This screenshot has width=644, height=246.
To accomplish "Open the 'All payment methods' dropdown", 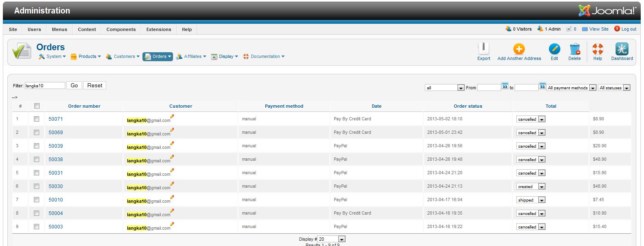I will (x=571, y=88).
